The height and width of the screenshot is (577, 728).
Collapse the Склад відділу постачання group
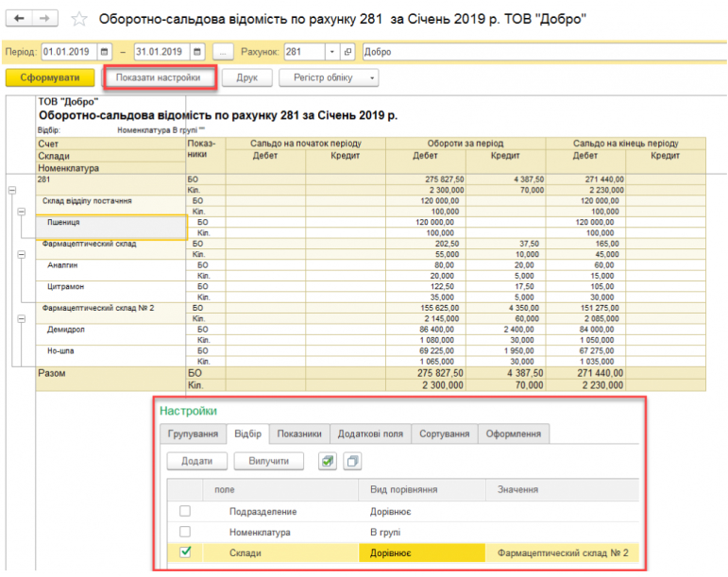(x=22, y=212)
